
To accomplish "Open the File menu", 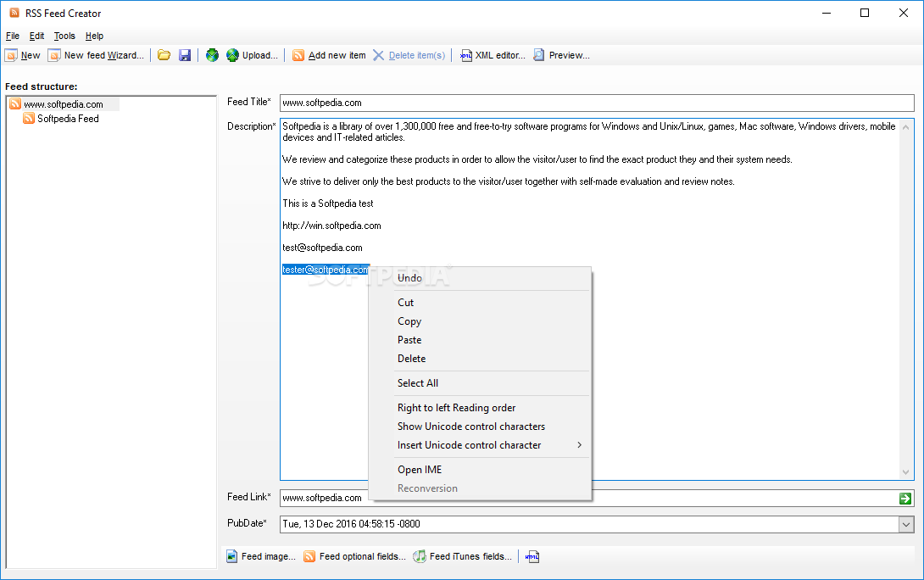I will pyautogui.click(x=13, y=36).
